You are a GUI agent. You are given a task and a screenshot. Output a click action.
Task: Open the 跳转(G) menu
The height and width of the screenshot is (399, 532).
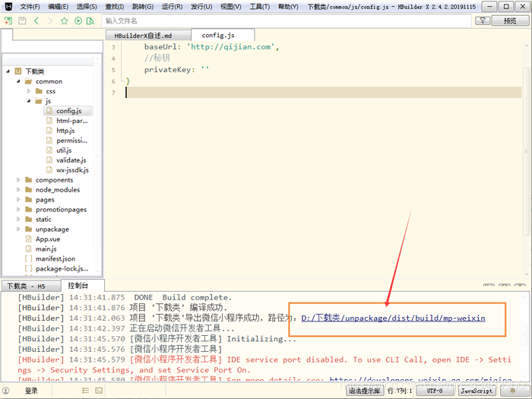click(x=143, y=7)
